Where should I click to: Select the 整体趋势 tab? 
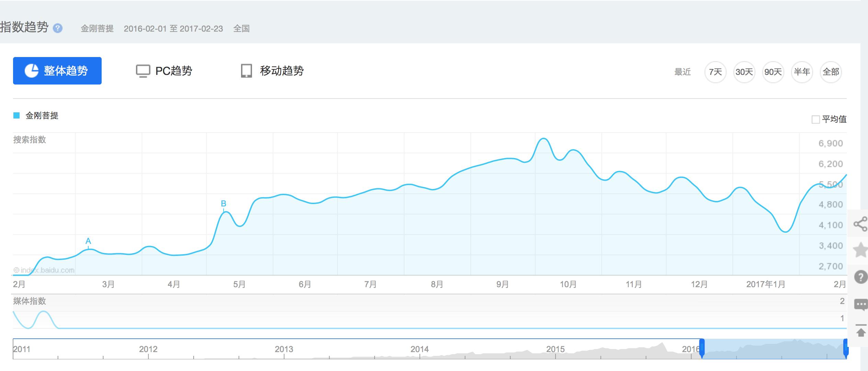click(x=57, y=71)
